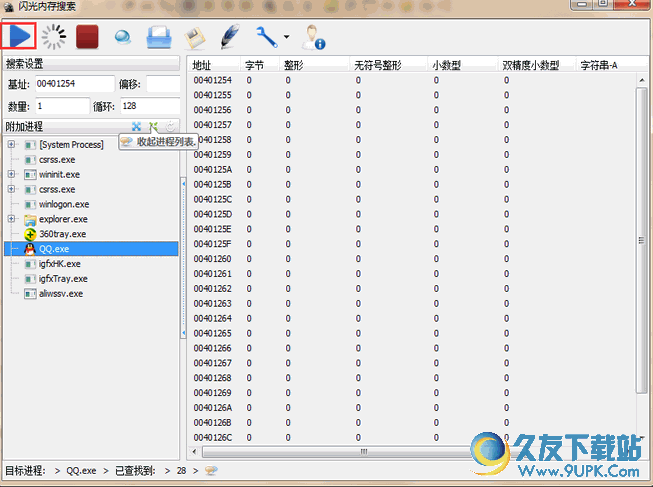Click the spinning loading toolbar icon

[54, 37]
